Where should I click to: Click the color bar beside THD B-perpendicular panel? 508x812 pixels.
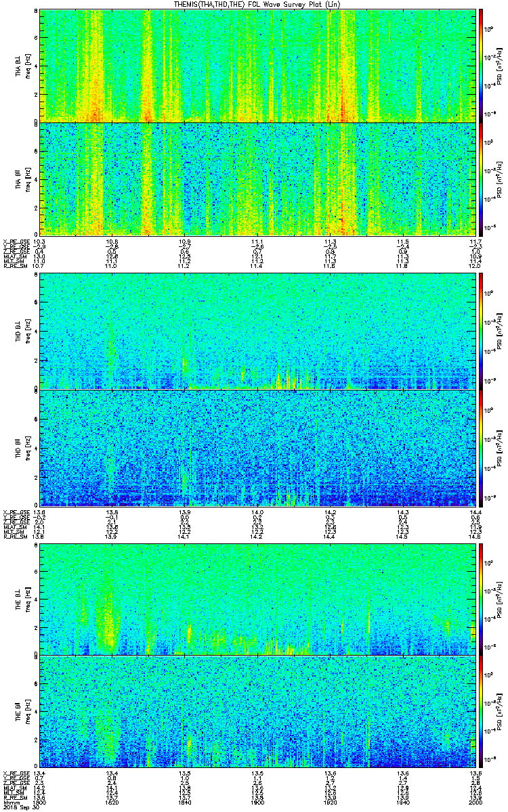(481, 332)
